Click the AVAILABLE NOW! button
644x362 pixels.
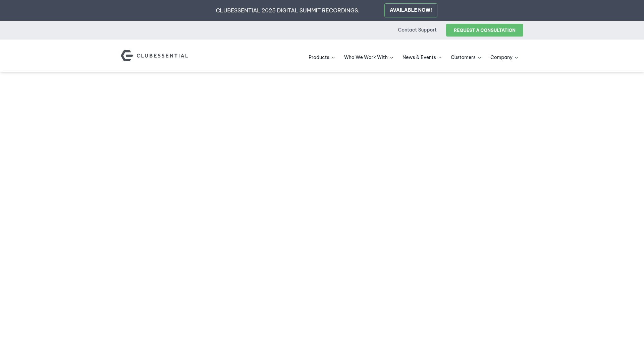411,10
